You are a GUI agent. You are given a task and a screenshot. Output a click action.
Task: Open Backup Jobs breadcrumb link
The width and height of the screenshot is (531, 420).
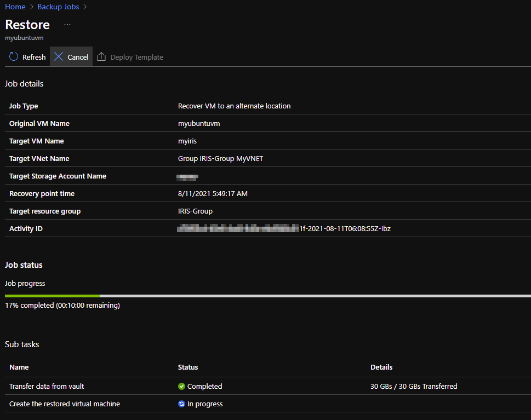click(58, 7)
